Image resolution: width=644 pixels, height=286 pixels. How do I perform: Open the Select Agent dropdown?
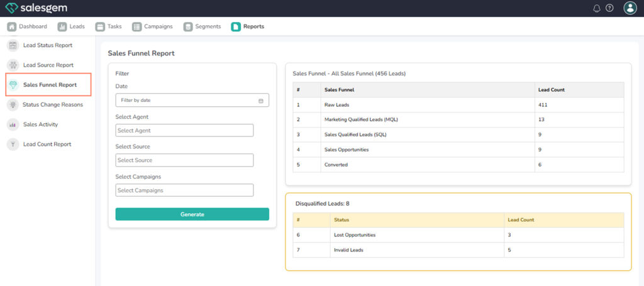[x=184, y=130]
